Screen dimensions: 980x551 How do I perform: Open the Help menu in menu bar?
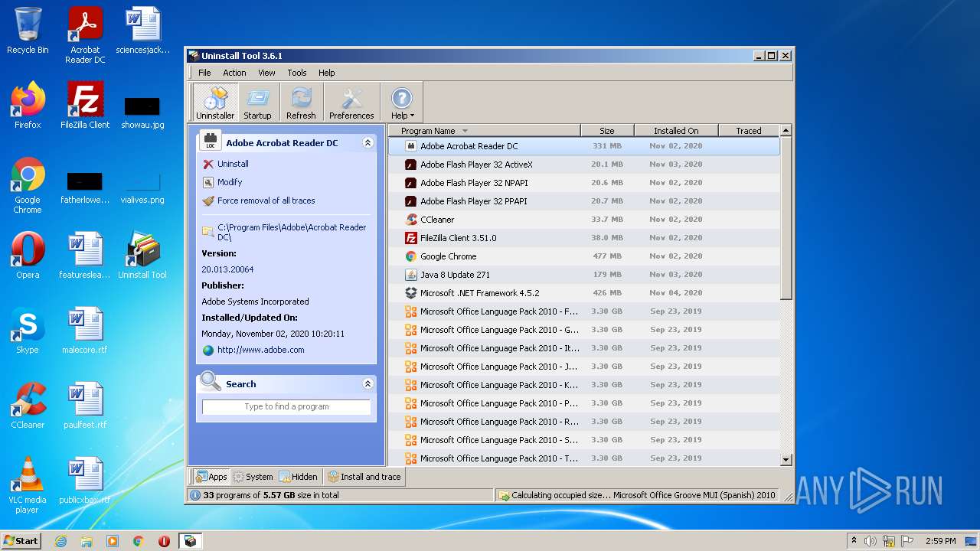pyautogui.click(x=327, y=73)
